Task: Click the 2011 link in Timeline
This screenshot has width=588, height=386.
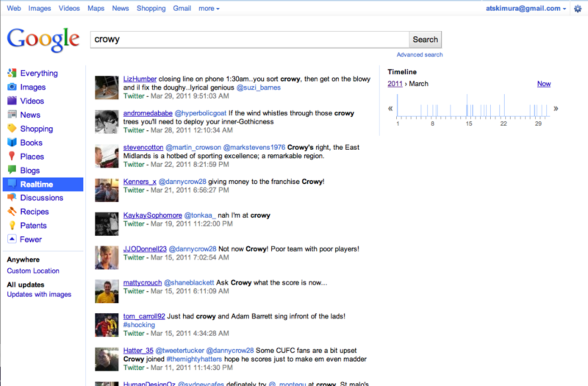Action: pos(395,84)
